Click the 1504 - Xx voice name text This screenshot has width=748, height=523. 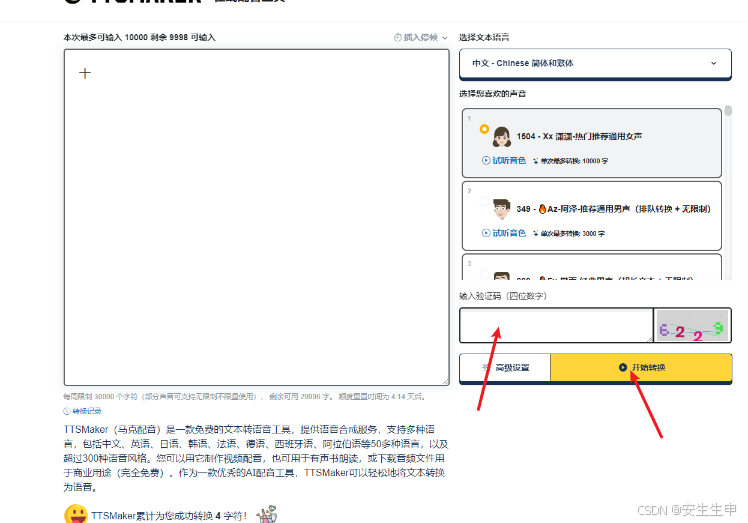(x=579, y=136)
